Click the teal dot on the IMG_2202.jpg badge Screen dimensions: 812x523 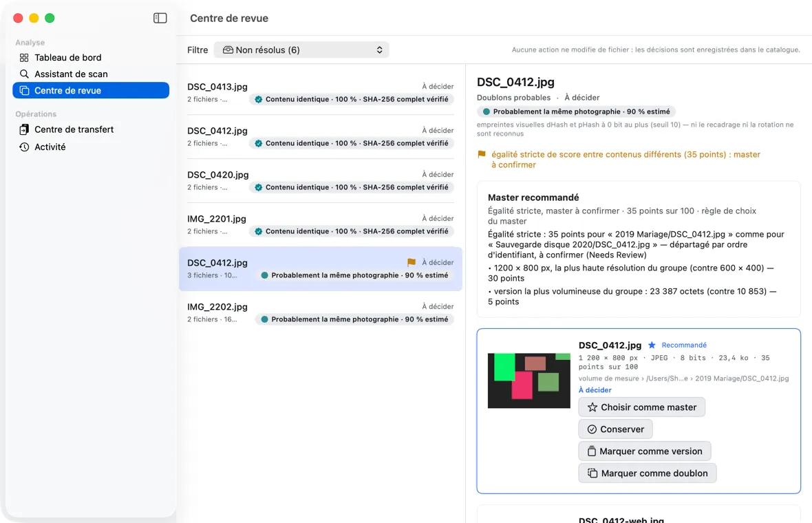pyautogui.click(x=265, y=319)
